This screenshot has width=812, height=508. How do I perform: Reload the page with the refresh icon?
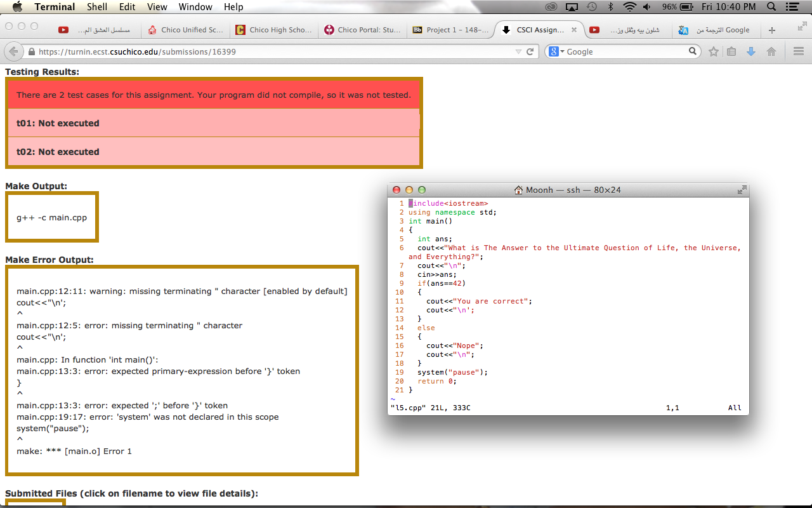(530, 51)
